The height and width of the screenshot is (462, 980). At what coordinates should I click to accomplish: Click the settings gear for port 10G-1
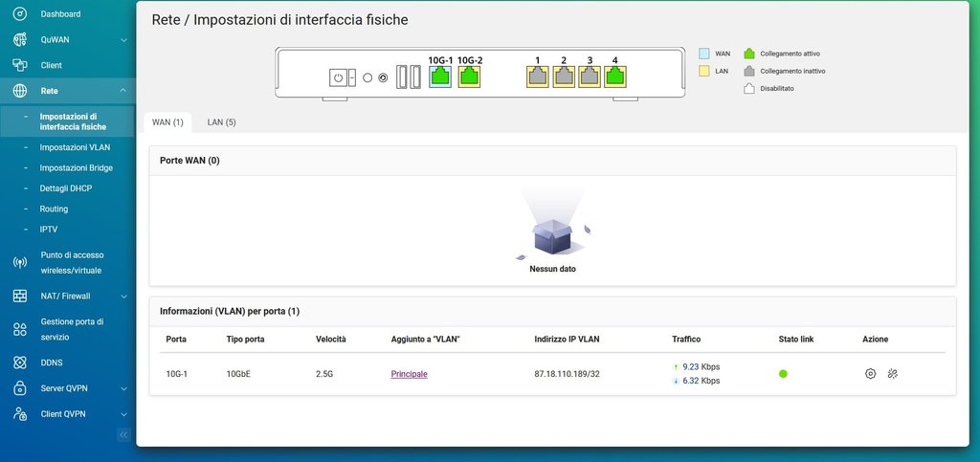[x=870, y=374]
